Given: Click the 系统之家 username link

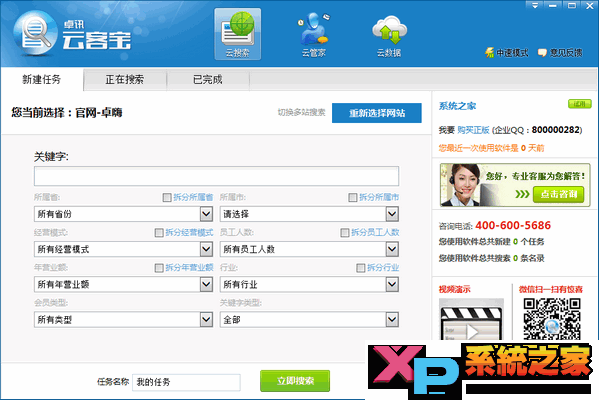Looking at the screenshot, I should click(457, 106).
